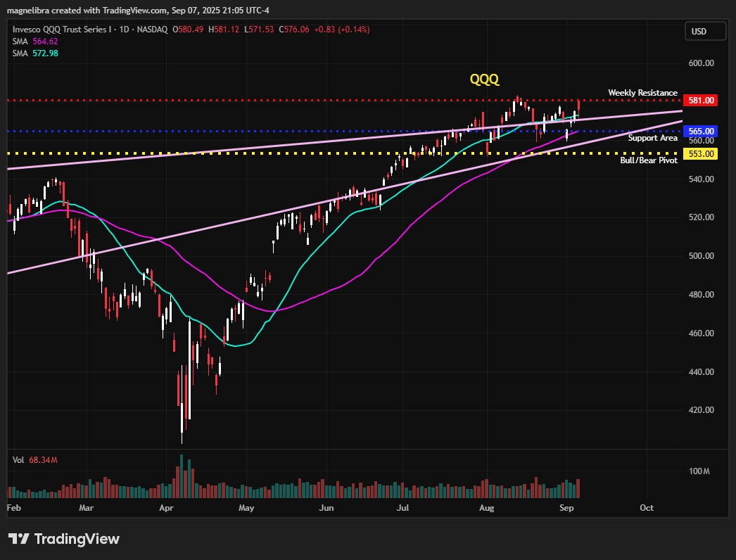736x560 pixels.
Task: Click the Sep time axis label
Action: (566, 508)
